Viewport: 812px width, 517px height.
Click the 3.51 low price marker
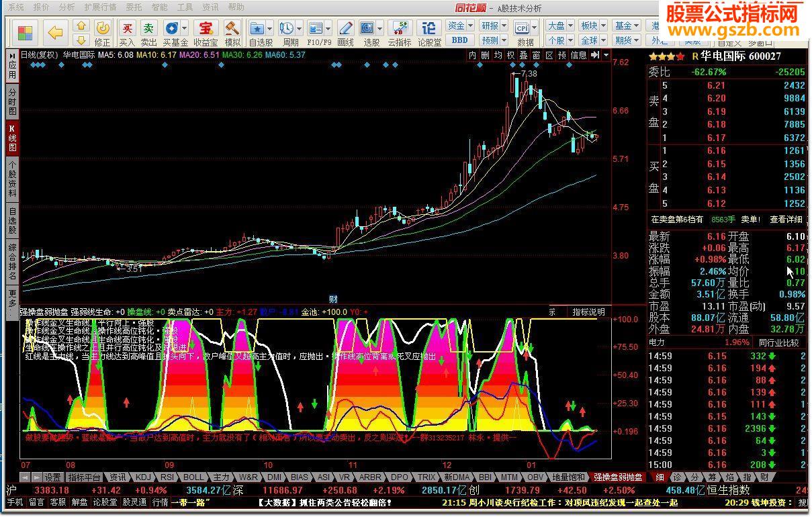click(134, 269)
